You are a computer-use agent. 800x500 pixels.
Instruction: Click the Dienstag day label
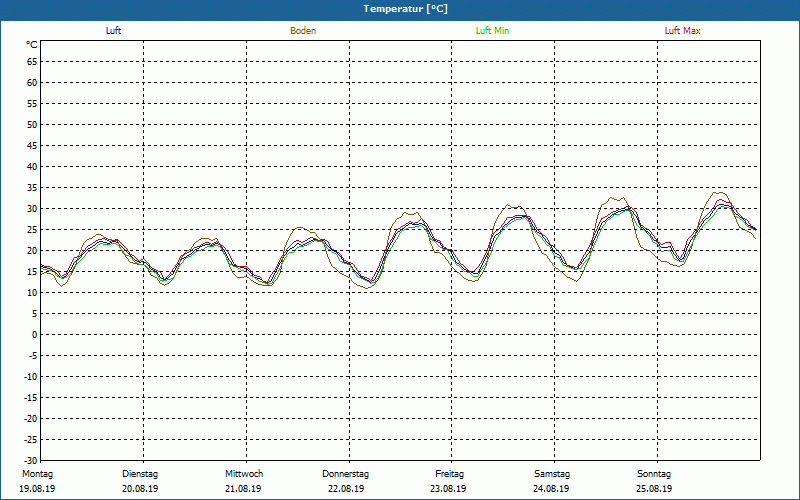pyautogui.click(x=140, y=474)
